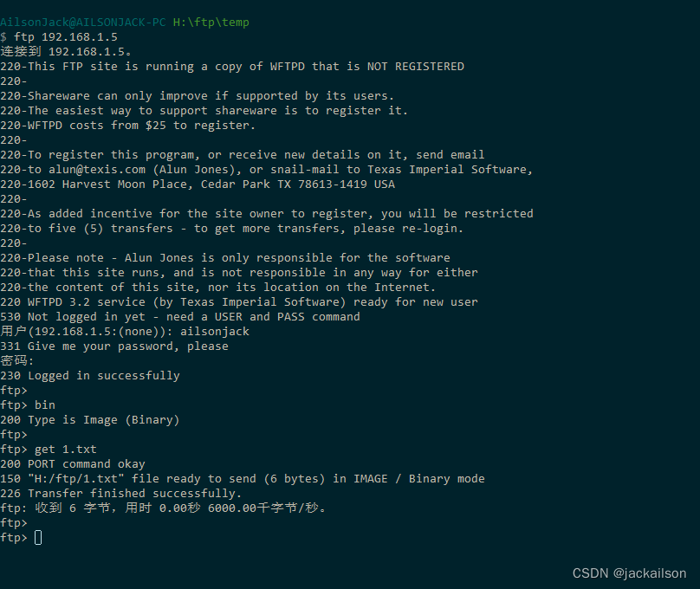Click the AilsonJack@AILSONJACK-PC prompt username

[83, 23]
